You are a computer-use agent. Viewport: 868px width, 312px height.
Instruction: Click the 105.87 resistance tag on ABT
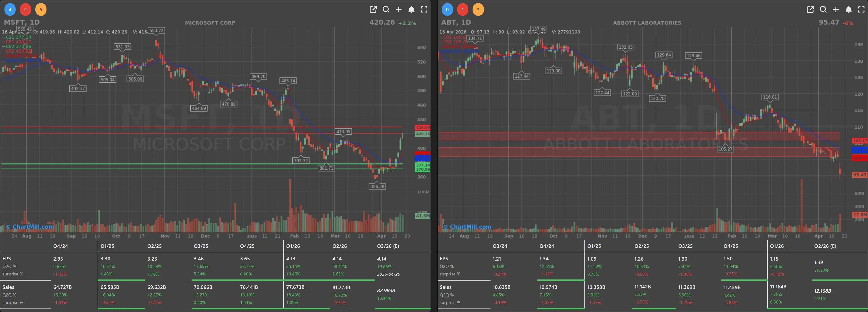(860, 141)
